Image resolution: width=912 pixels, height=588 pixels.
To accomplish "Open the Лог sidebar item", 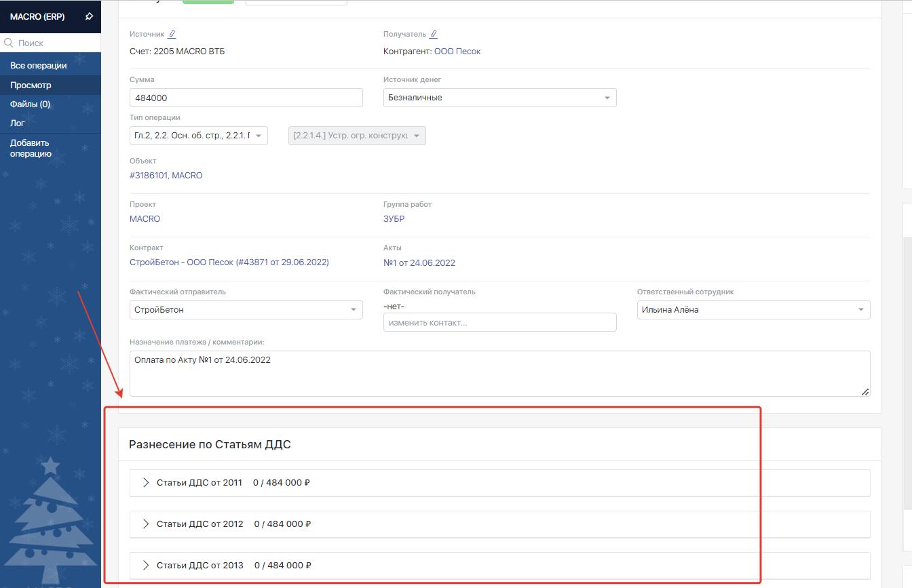I will pos(18,123).
